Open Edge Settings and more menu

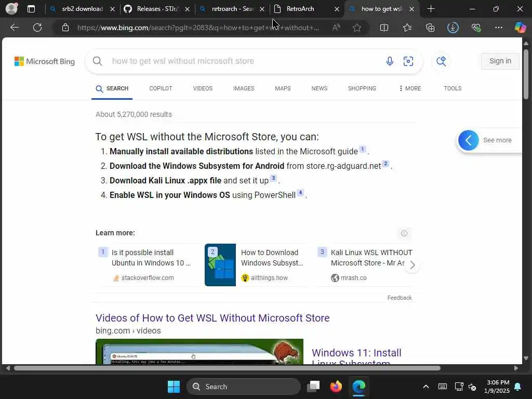(498, 28)
